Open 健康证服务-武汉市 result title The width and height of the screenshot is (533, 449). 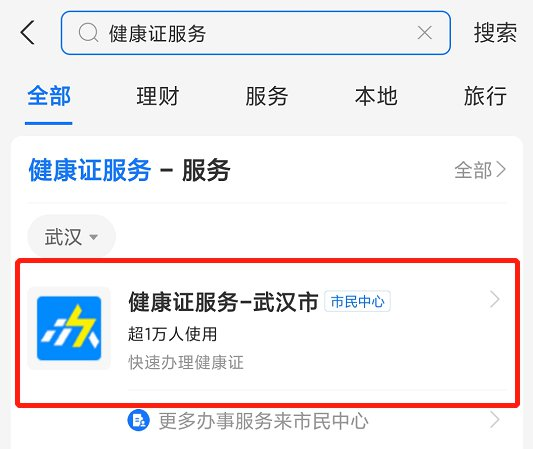point(223,302)
